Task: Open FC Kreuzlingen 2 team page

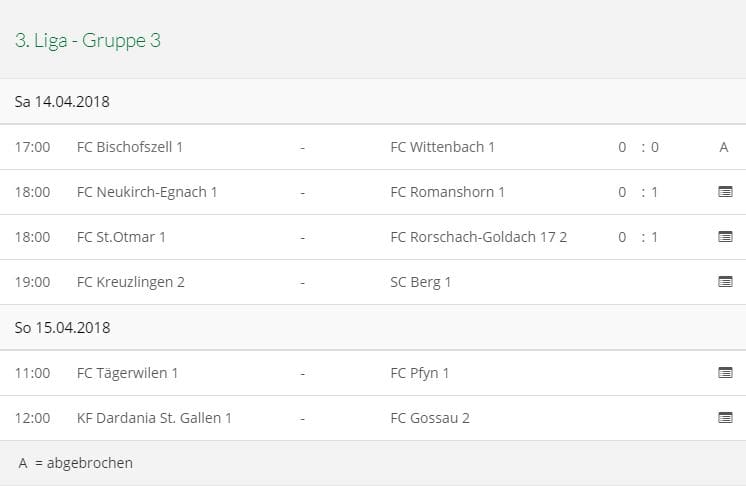Action: (130, 282)
